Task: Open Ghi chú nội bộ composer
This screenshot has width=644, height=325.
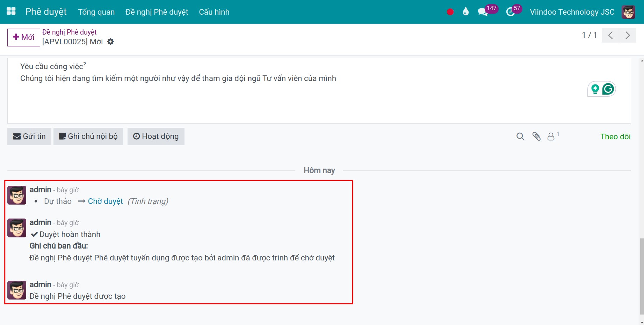Action: click(x=88, y=136)
